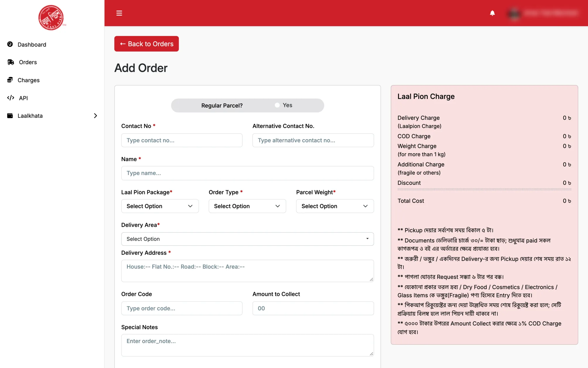The height and width of the screenshot is (368, 588).
Task: Open Charges in sidebar
Action: (29, 80)
